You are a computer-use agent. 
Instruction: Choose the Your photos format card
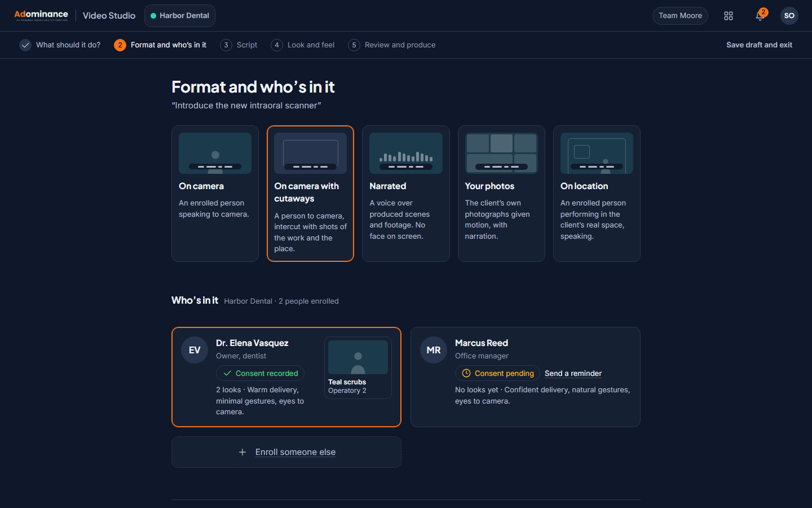tap(501, 194)
